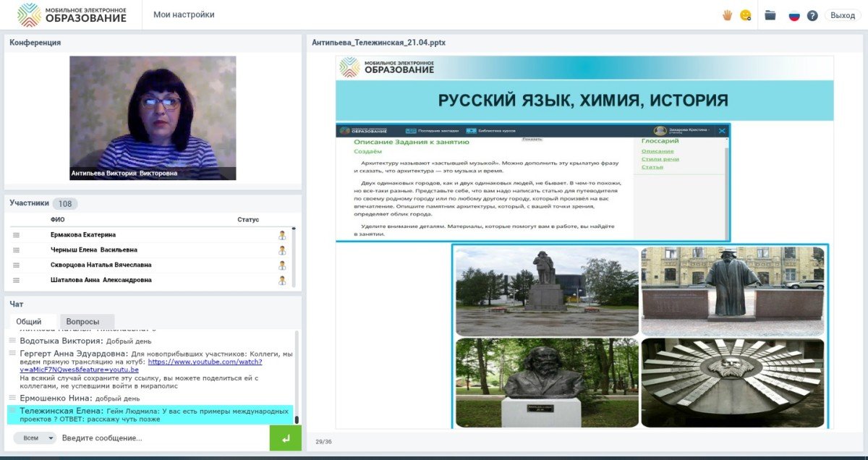Click status icon of Шаталова Анна Александровна
The height and width of the screenshot is (460, 868).
282,280
